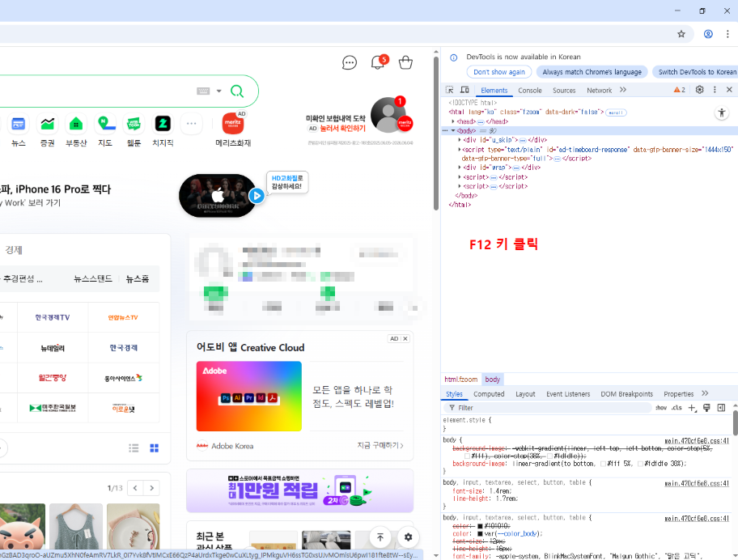
Task: Open Naver page settings gear button
Action: (408, 537)
